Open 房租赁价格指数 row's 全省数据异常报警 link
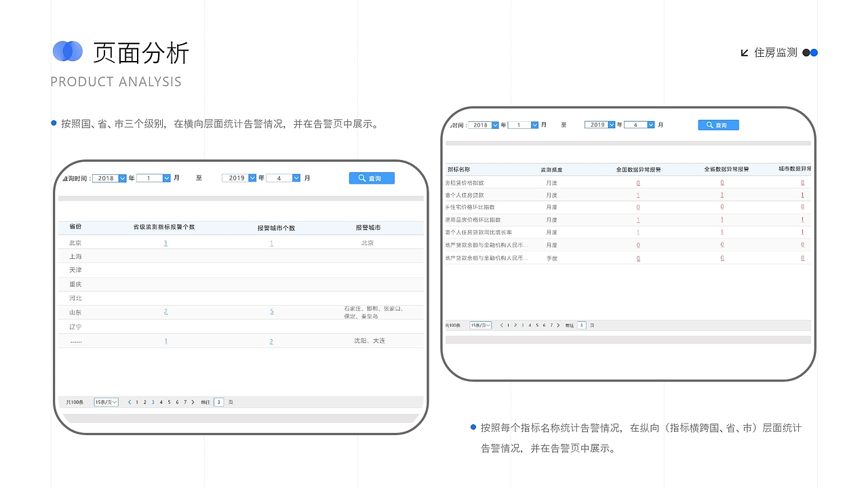The height and width of the screenshot is (488, 868). coord(722,183)
